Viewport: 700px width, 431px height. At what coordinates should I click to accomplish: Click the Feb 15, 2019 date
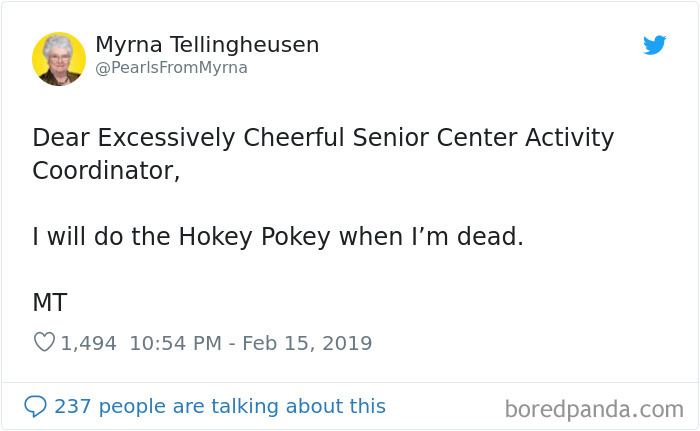(307, 343)
